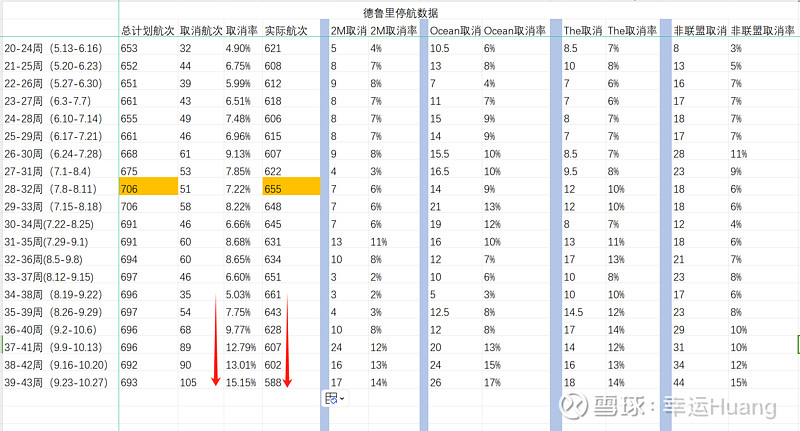Select non-alliance cancel cell 44
The height and width of the screenshot is (431, 800).
coord(679,383)
